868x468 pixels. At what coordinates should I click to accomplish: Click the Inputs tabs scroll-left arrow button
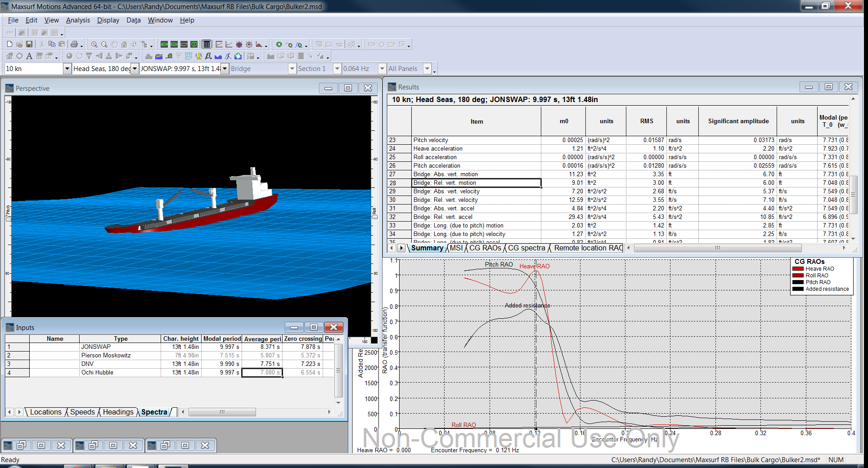pos(9,412)
